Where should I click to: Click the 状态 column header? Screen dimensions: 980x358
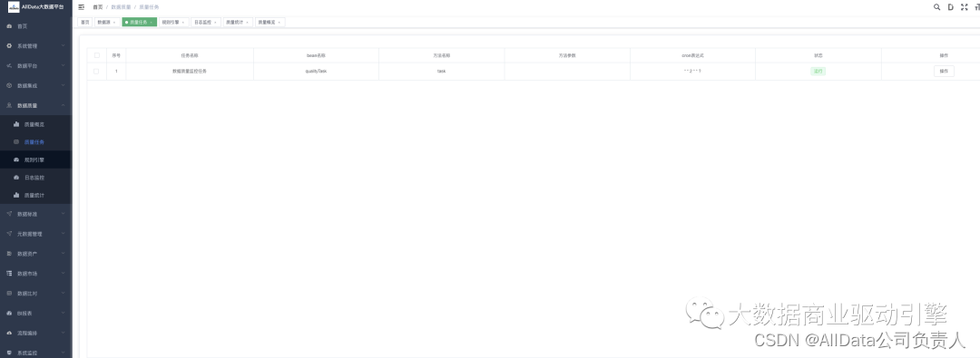(x=818, y=55)
